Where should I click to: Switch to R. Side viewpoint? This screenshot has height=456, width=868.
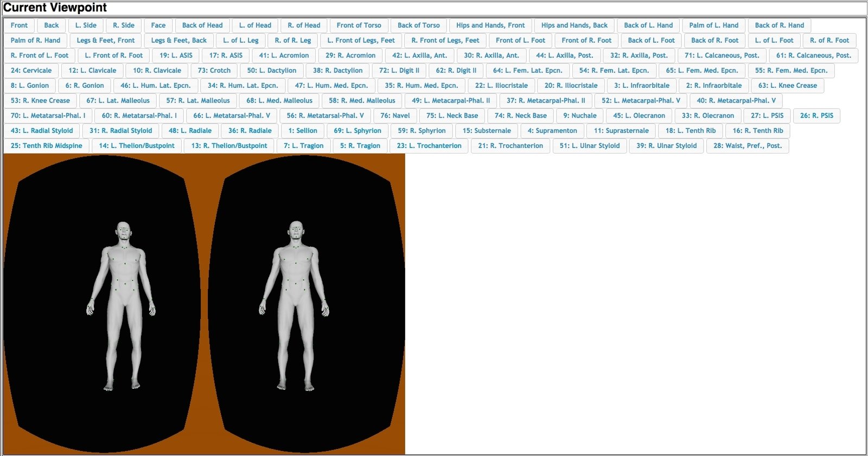[124, 25]
